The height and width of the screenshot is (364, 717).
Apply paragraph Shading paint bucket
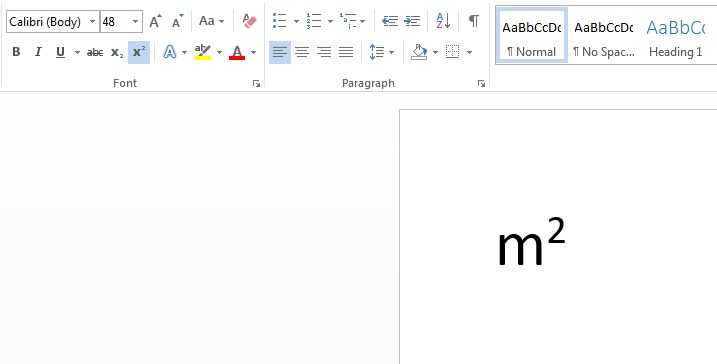pyautogui.click(x=418, y=52)
